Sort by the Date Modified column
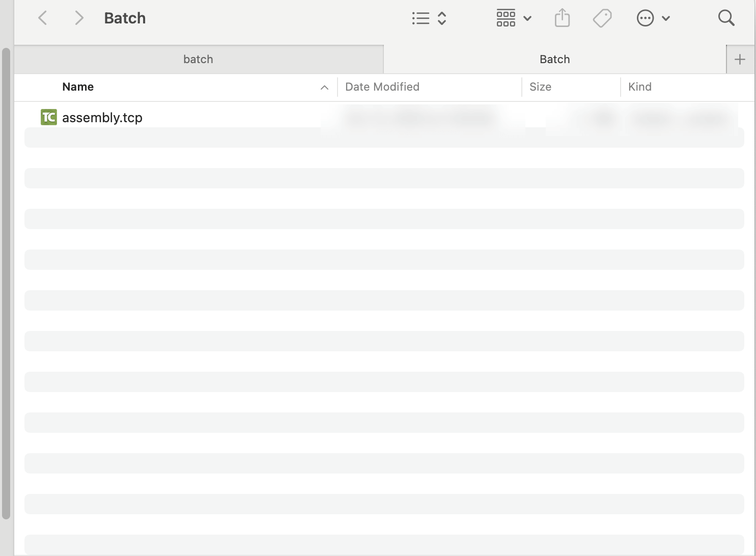756x556 pixels. 382,87
